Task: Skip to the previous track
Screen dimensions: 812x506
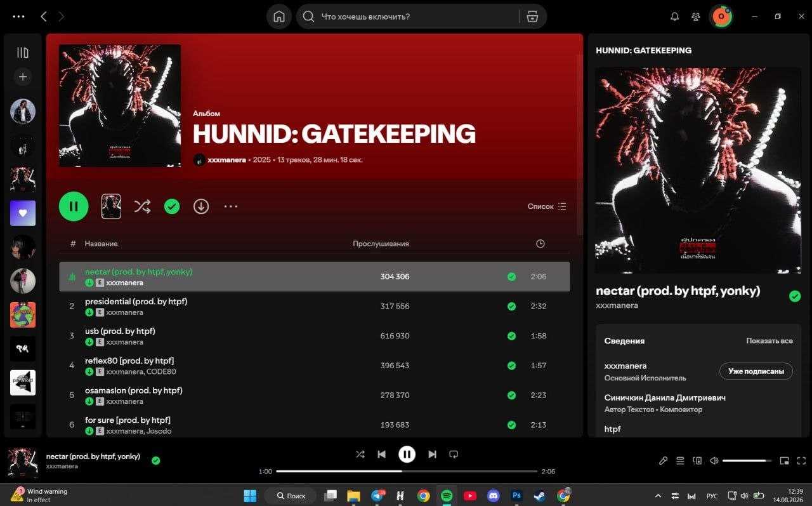Action: coord(382,454)
